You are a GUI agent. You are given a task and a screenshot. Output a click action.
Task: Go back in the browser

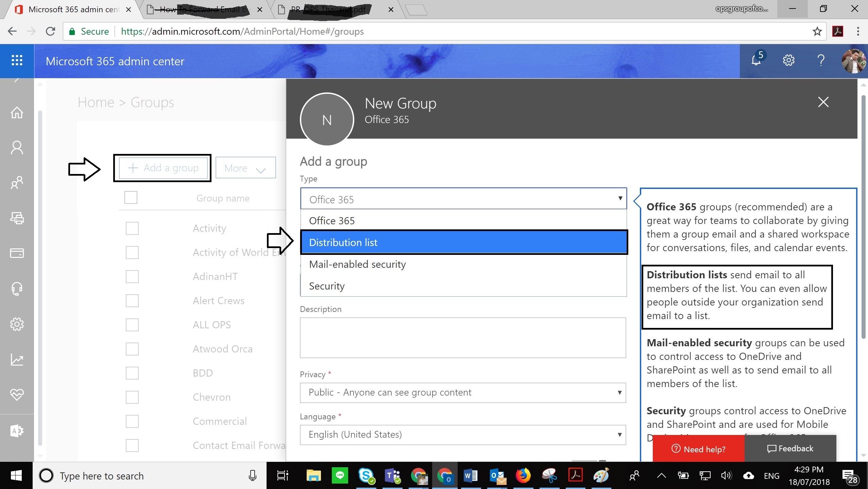[12, 31]
